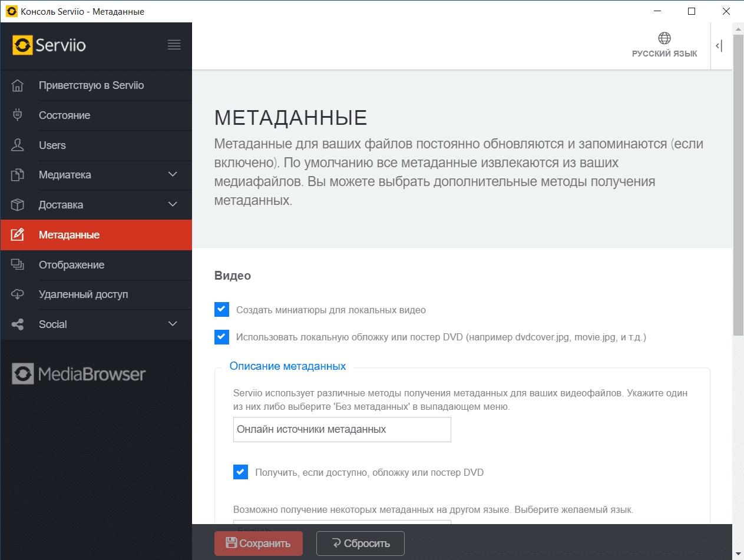Click the plug icon next to Состояние

click(18, 115)
